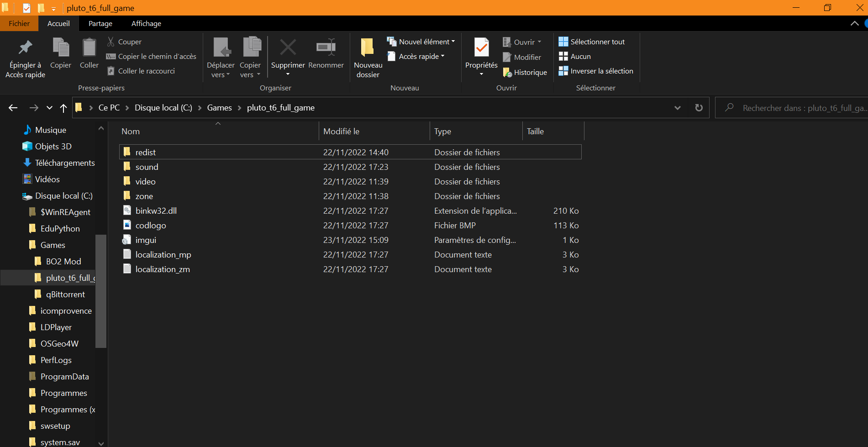868x447 pixels.
Task: Open Accès rapide dropdown in ribbon
Action: tap(416, 56)
